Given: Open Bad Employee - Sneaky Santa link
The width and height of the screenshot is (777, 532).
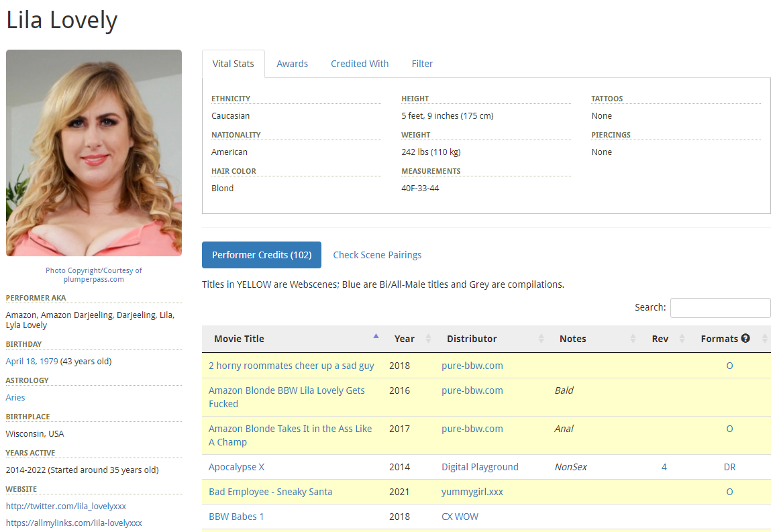Looking at the screenshot, I should pyautogui.click(x=270, y=492).
